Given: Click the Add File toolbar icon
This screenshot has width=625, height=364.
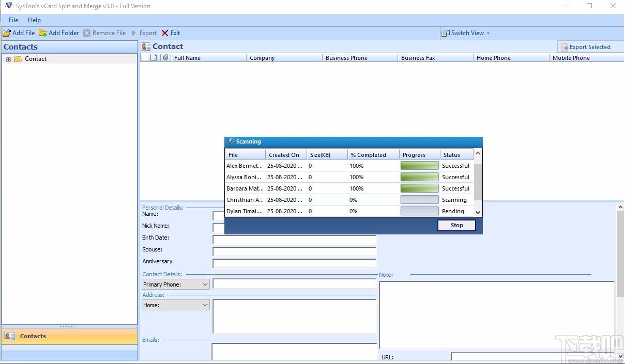Looking at the screenshot, I should click(x=7, y=33).
